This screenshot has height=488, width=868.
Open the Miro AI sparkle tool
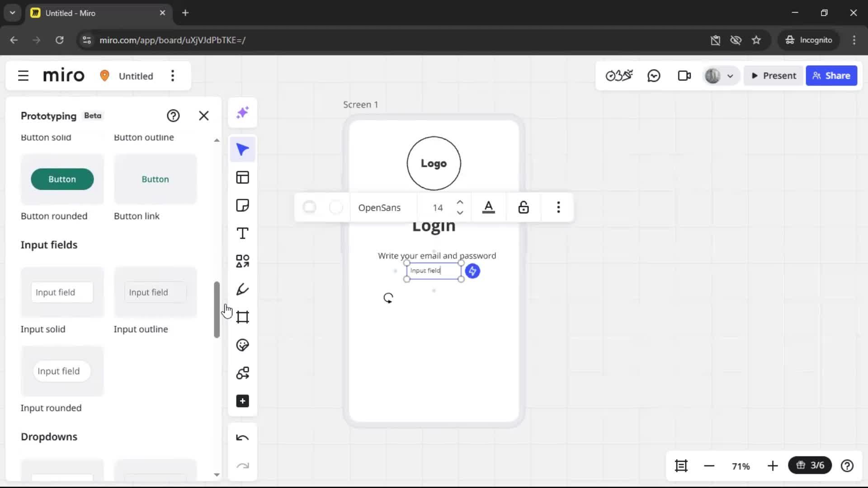(243, 113)
